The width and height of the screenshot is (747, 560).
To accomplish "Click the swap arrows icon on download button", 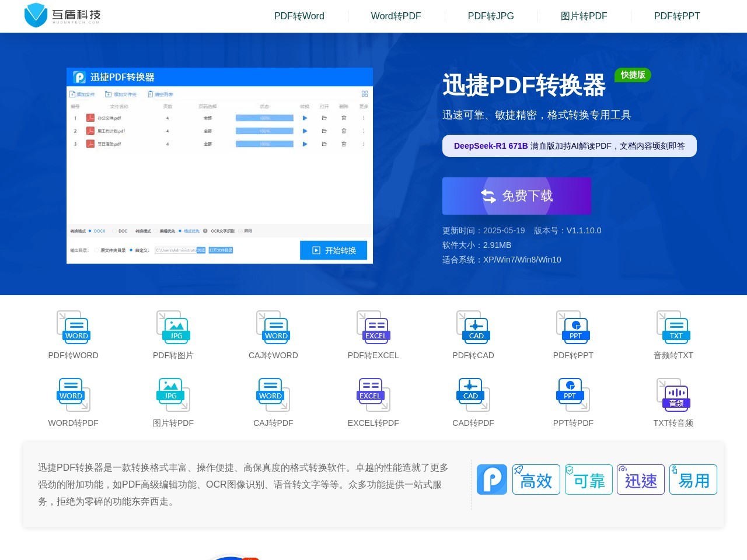I will coord(488,196).
